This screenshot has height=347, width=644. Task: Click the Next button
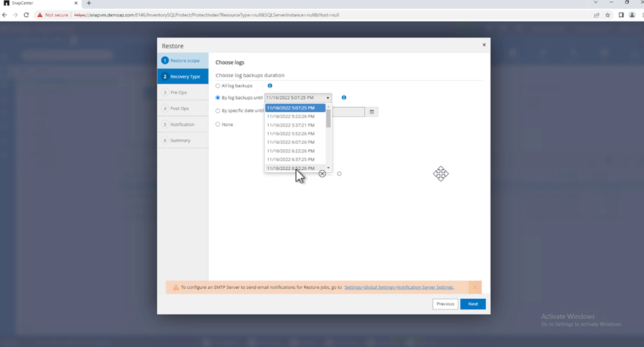click(473, 304)
